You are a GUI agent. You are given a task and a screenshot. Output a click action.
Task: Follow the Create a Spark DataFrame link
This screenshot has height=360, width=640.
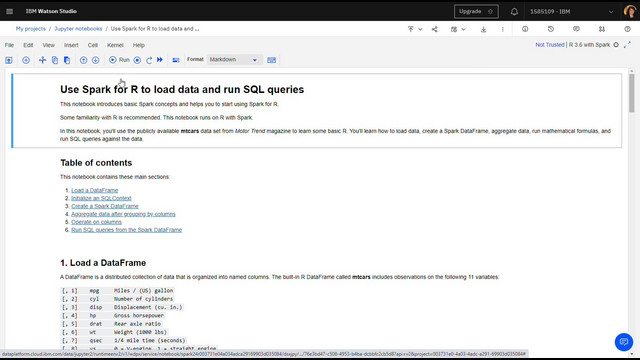(105, 206)
